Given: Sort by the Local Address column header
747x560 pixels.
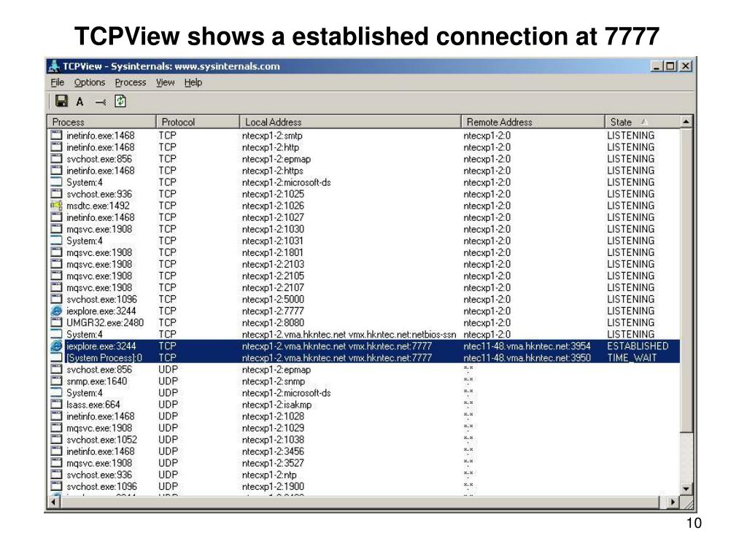Looking at the screenshot, I should pos(350,122).
